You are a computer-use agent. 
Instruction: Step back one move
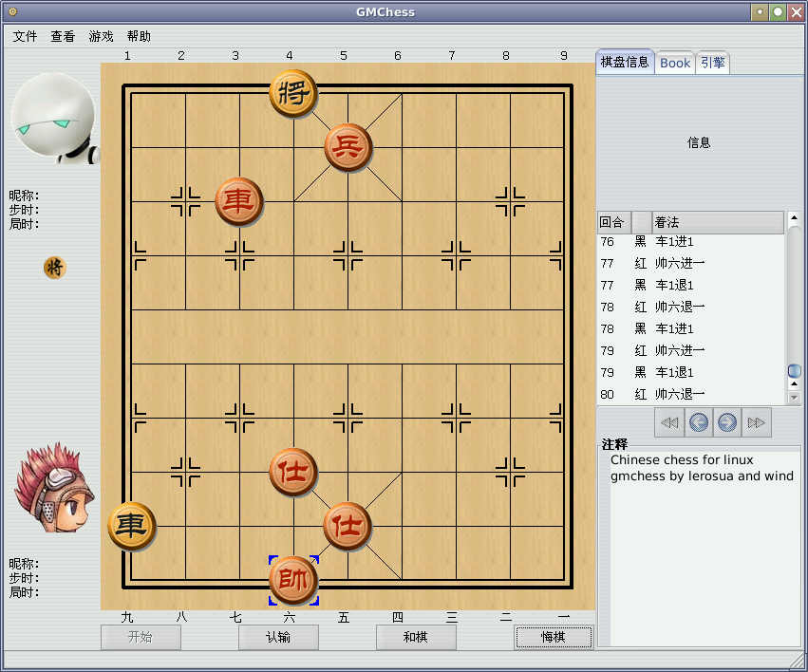(698, 422)
